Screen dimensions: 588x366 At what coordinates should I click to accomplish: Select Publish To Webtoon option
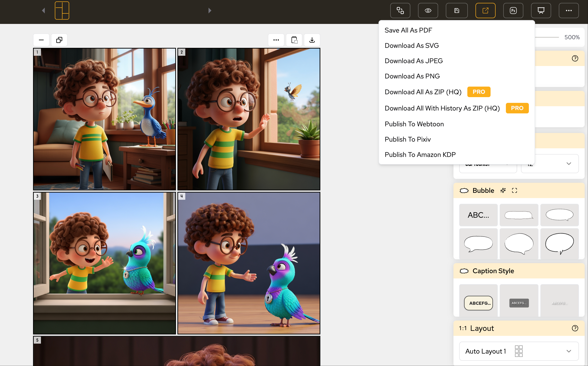[x=414, y=124]
